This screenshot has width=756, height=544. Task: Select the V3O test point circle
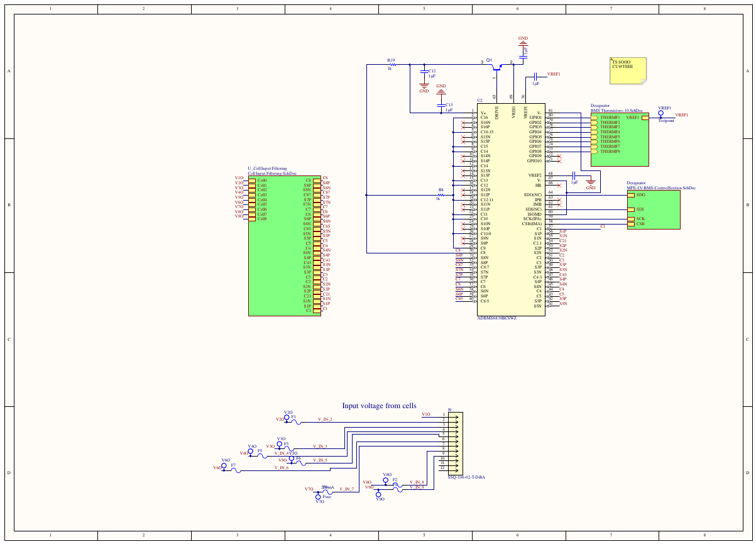pyautogui.click(x=279, y=444)
